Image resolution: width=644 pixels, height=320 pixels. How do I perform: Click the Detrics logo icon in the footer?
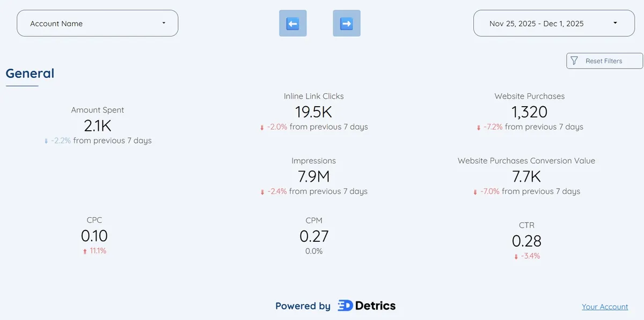[x=345, y=306]
